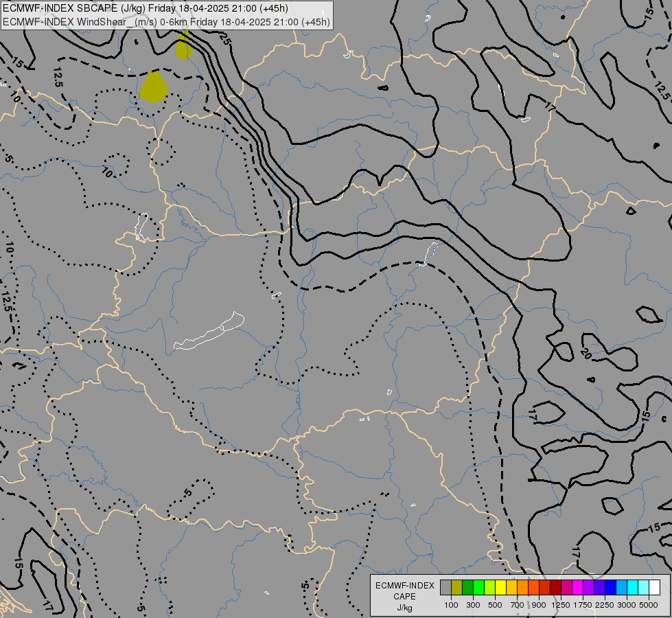Click the red-orange legend swatch left of 900
The height and width of the screenshot is (618, 672).
click(x=533, y=588)
